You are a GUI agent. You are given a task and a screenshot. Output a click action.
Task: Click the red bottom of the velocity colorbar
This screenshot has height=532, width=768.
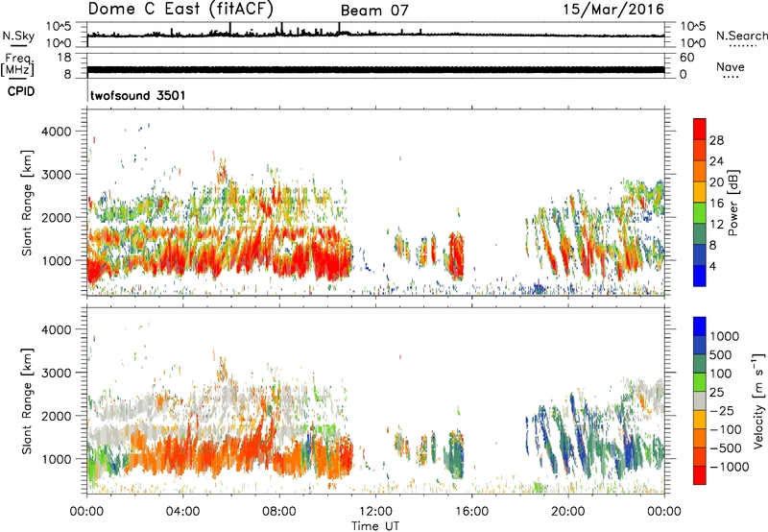pyautogui.click(x=700, y=474)
